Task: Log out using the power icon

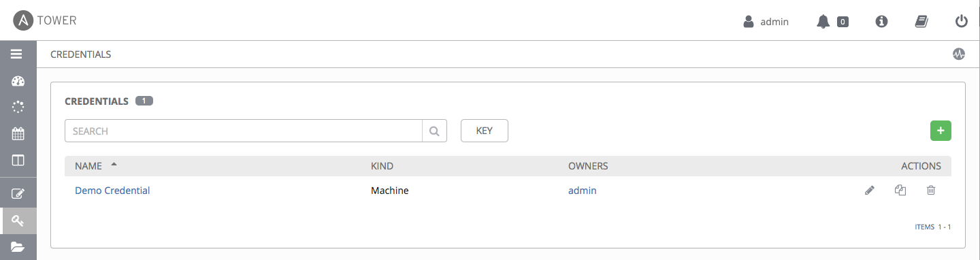Action: pos(961,21)
